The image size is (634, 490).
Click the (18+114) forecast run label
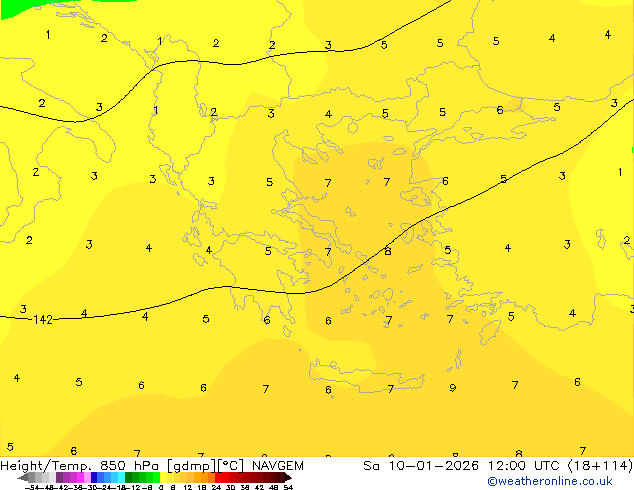(600, 466)
